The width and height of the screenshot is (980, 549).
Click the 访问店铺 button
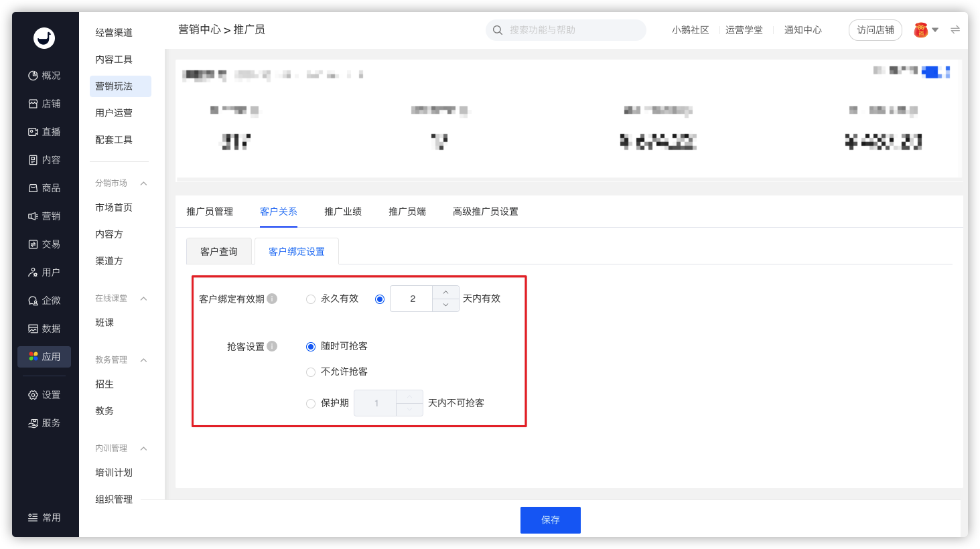click(x=876, y=30)
